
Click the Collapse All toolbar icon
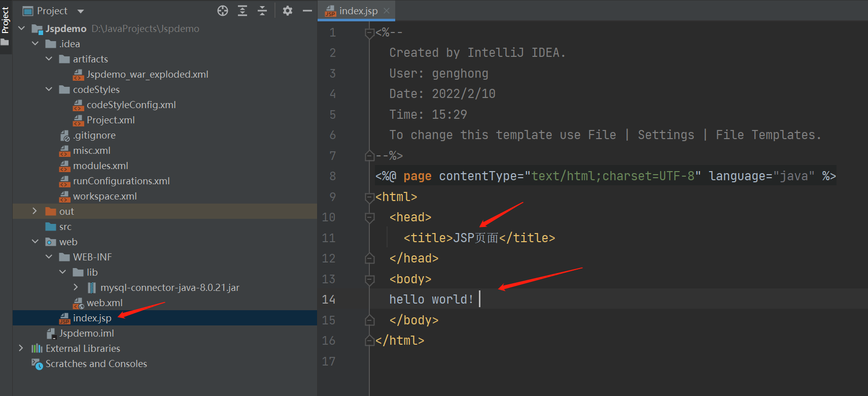262,11
